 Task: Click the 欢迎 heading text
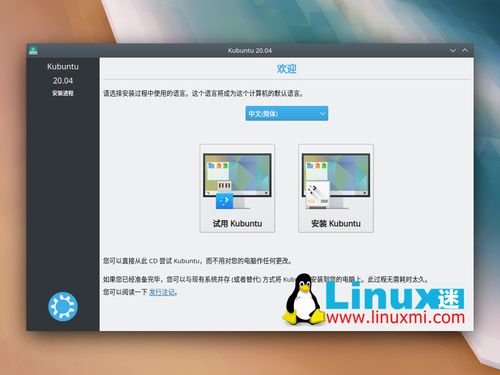click(x=286, y=69)
